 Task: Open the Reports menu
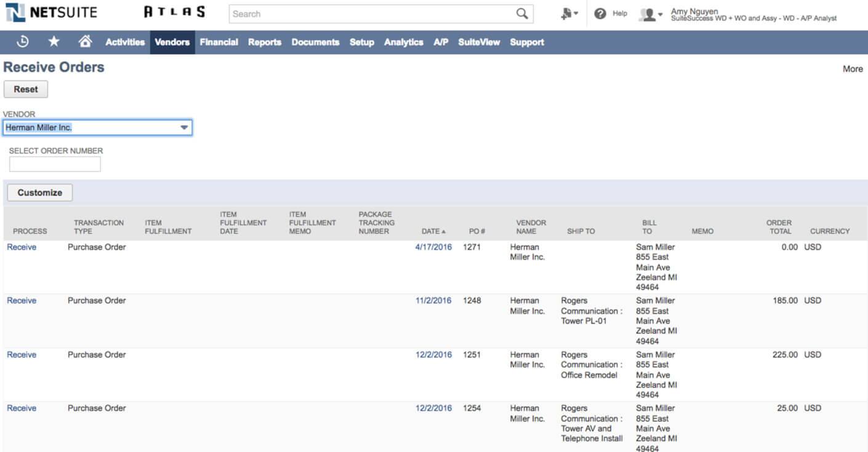[x=265, y=42]
